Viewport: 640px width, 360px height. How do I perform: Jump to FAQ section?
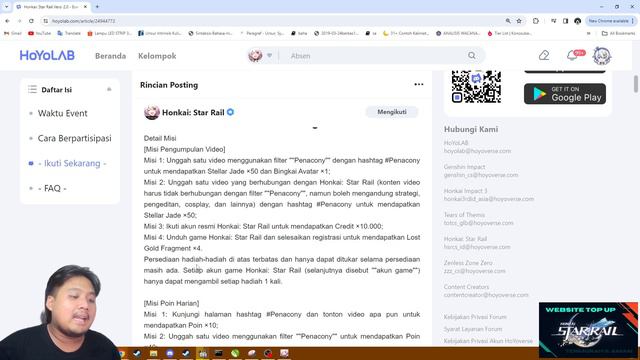(52, 188)
